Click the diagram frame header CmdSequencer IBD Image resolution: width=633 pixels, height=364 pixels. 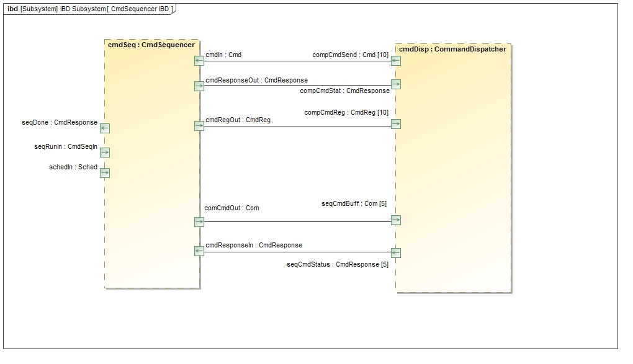point(90,9)
